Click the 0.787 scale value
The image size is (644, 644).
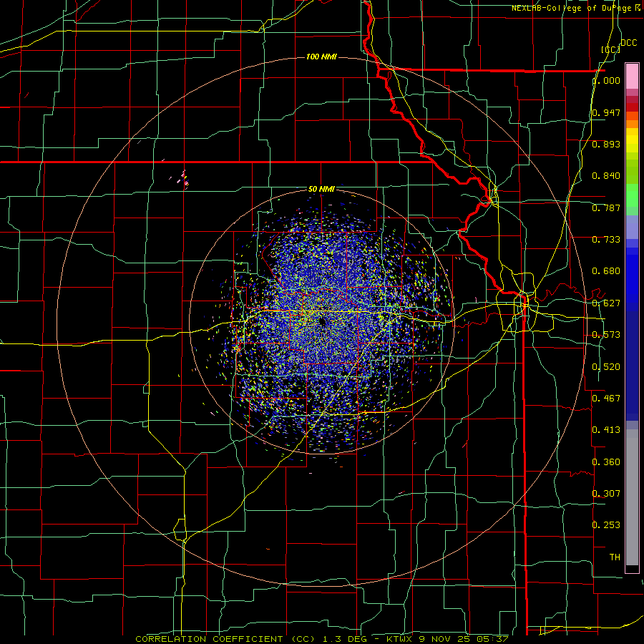click(x=606, y=208)
